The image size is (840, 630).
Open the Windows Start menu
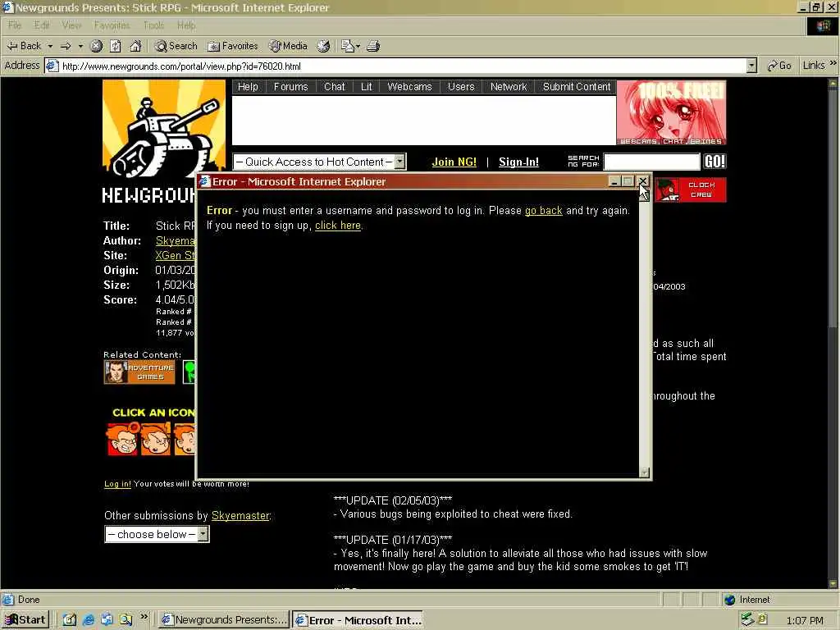[x=25, y=620]
